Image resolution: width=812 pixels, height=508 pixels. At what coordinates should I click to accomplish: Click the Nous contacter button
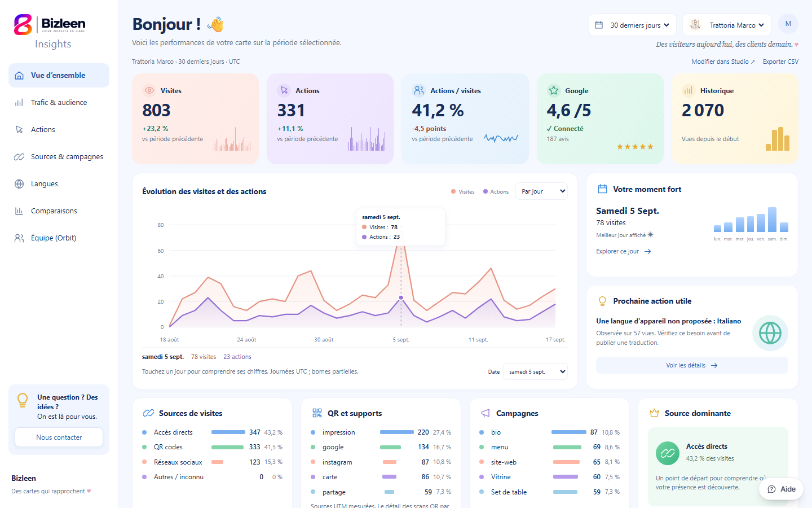pos(59,437)
